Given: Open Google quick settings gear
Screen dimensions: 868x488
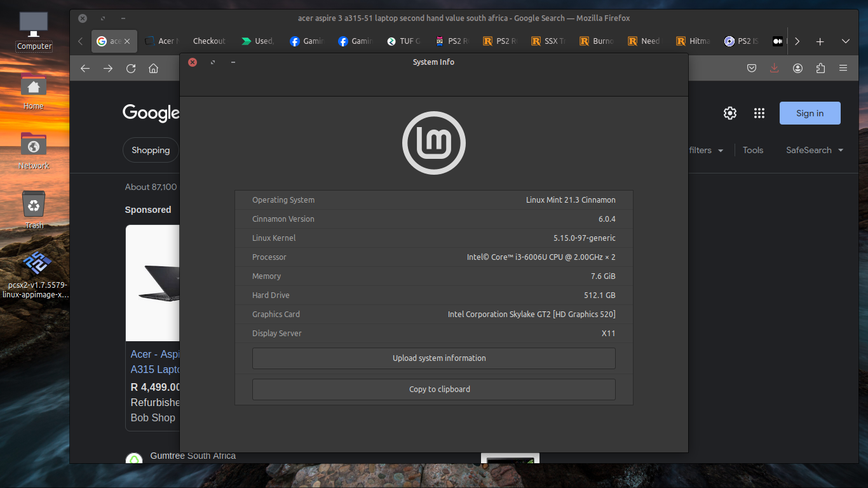Looking at the screenshot, I should (730, 113).
